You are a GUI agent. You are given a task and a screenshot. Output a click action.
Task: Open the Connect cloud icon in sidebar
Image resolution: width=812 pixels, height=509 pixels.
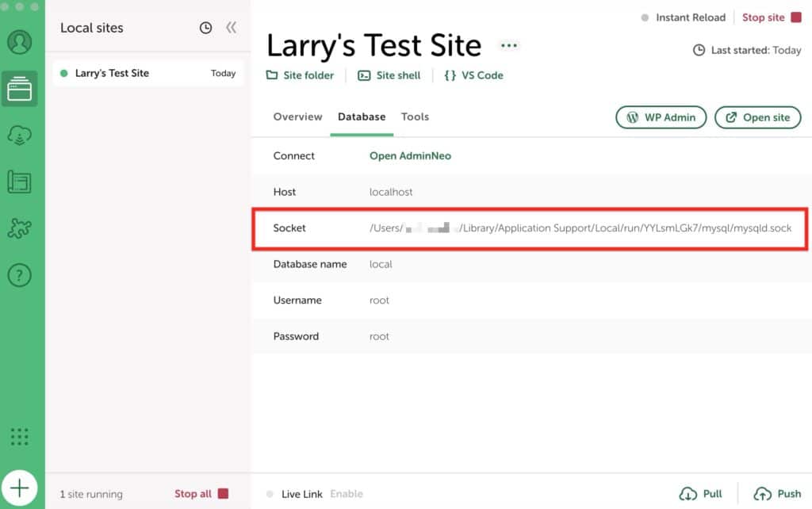point(20,135)
